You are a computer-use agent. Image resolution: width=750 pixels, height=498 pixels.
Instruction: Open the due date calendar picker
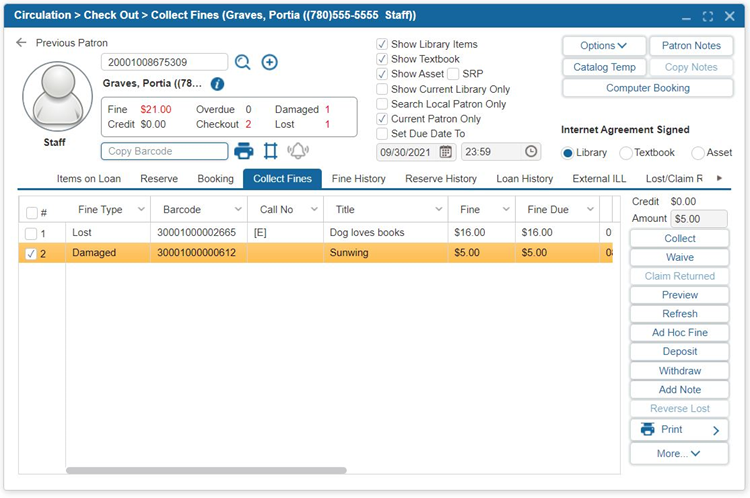(446, 152)
